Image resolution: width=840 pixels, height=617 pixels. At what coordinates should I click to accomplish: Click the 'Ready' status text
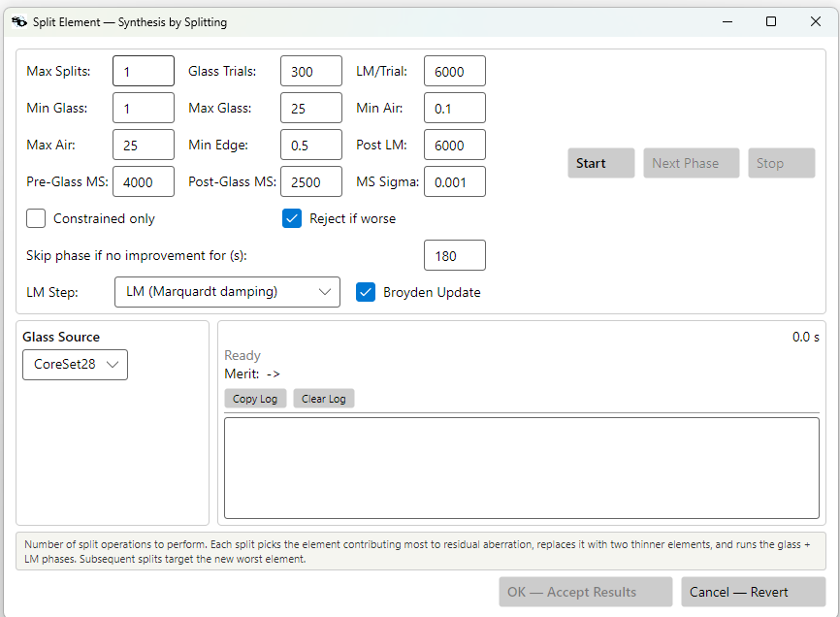(x=242, y=356)
